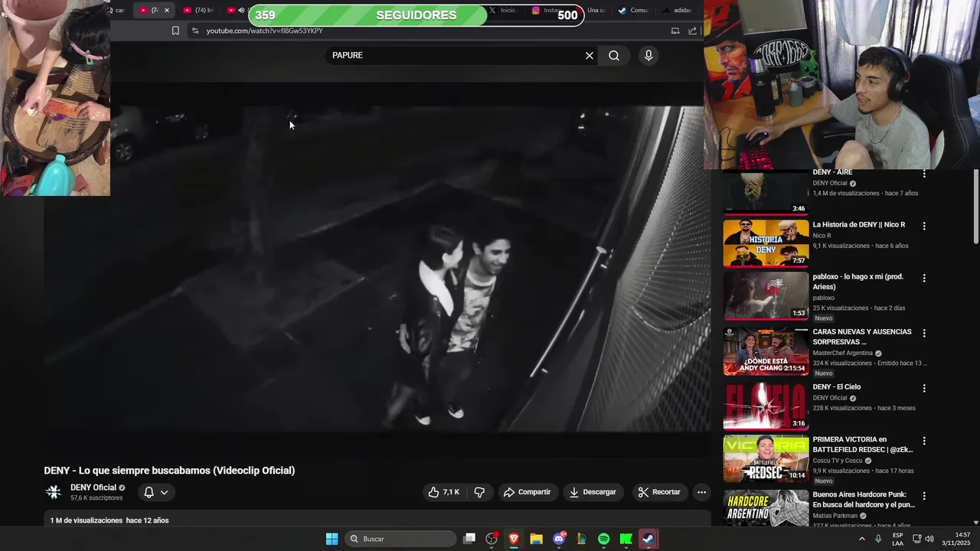Open options menu for Buenos Aires Hardcore Punk
This screenshot has height=551, width=980.
pos(924,496)
